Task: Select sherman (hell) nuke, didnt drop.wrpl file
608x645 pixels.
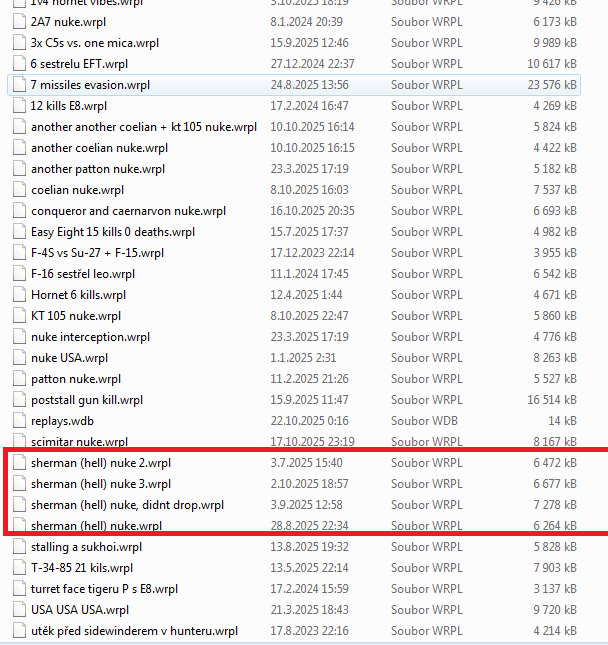Action: click(127, 505)
